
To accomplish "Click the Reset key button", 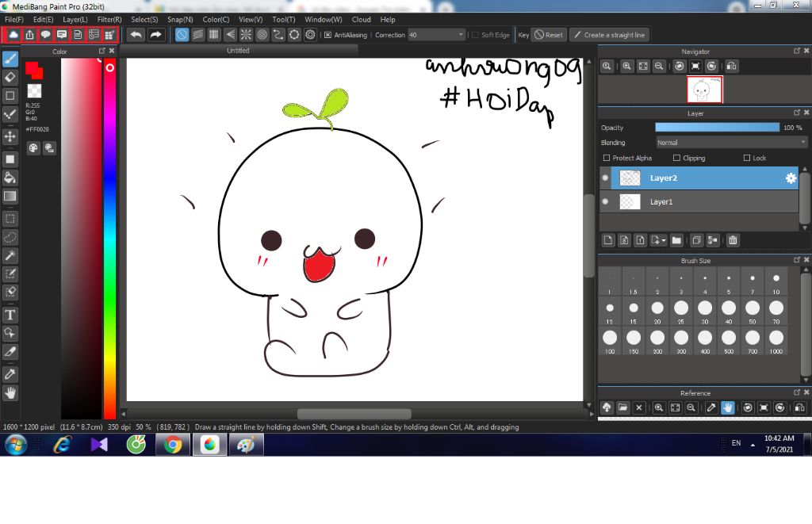I will (549, 35).
